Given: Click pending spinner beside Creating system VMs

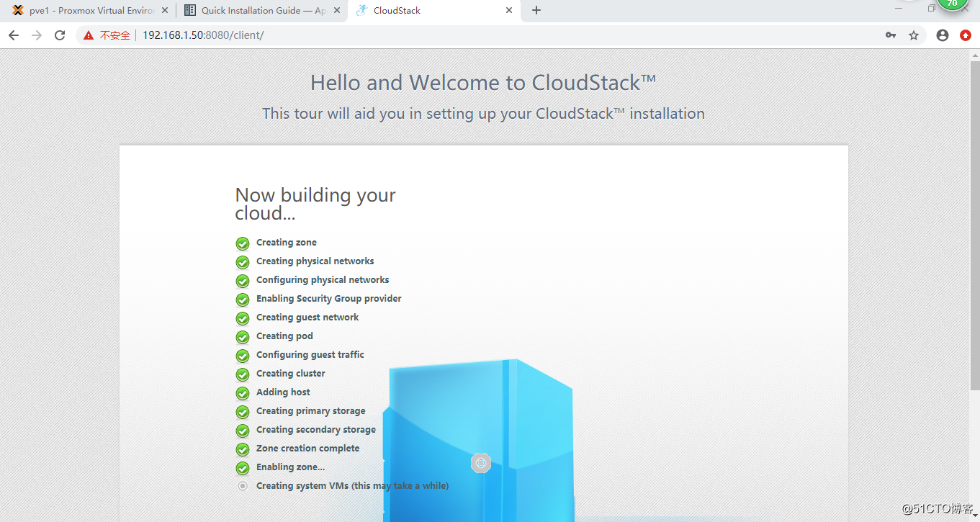Looking at the screenshot, I should click(243, 486).
